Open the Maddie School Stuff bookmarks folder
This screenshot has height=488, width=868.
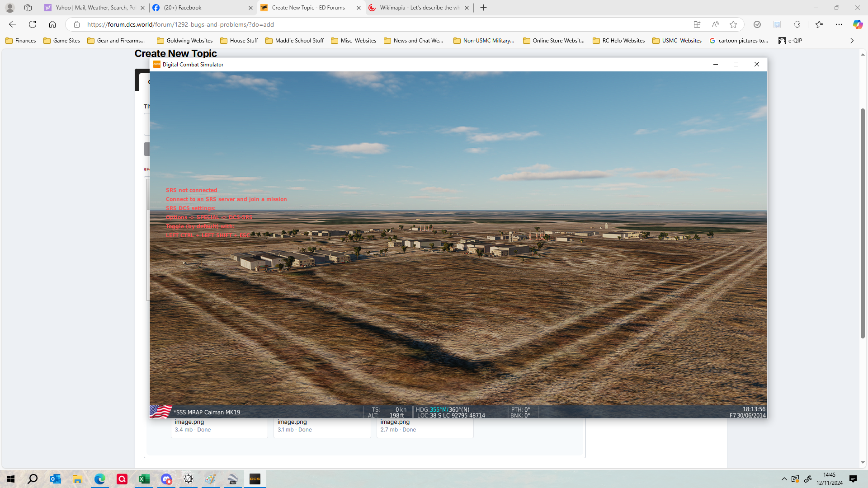point(295,41)
